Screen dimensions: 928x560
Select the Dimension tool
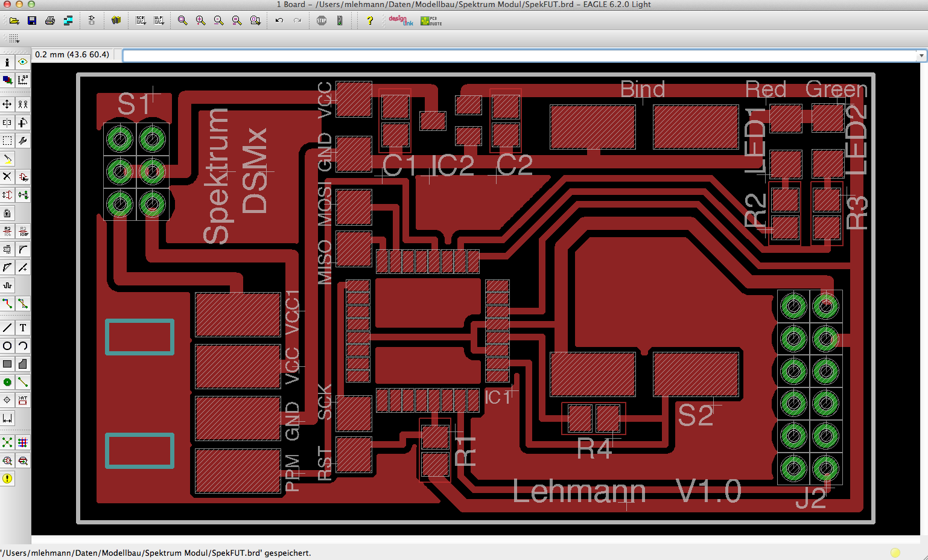(x=7, y=418)
